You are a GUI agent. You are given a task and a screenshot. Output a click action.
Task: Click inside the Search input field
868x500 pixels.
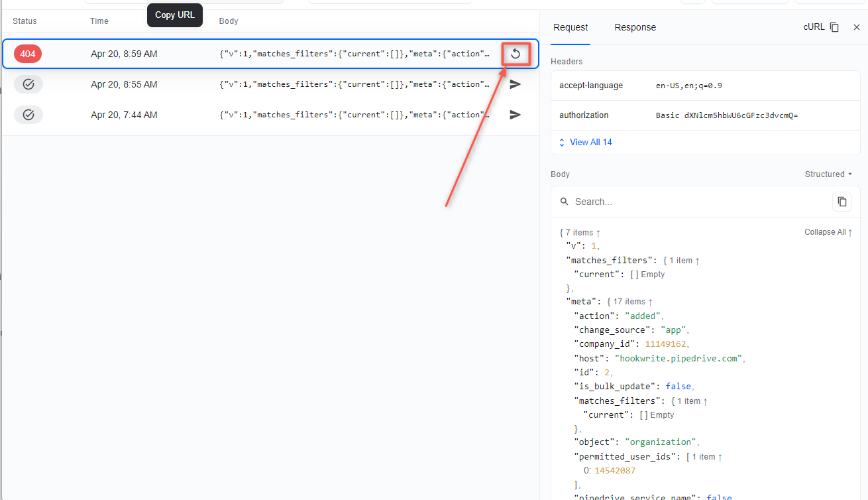[x=663, y=202]
